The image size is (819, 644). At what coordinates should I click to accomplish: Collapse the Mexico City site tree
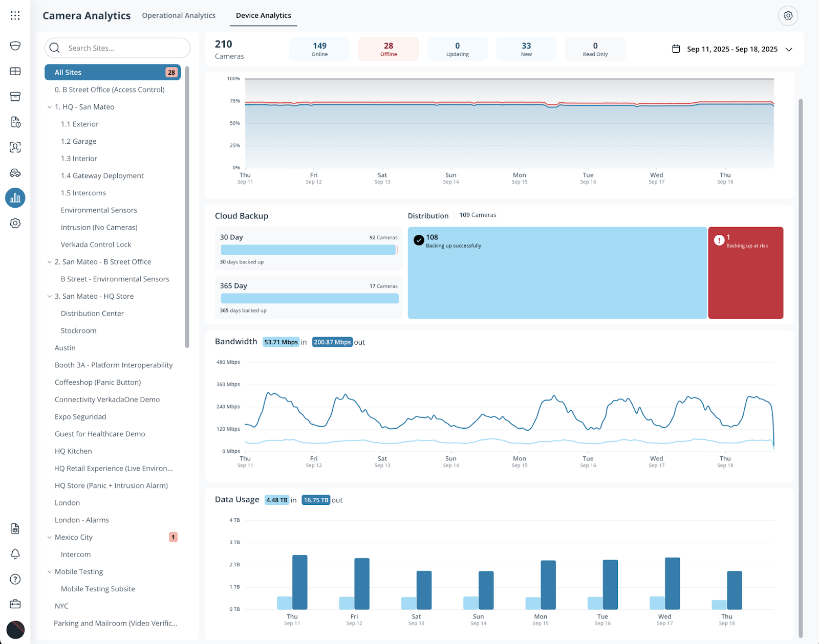point(50,537)
